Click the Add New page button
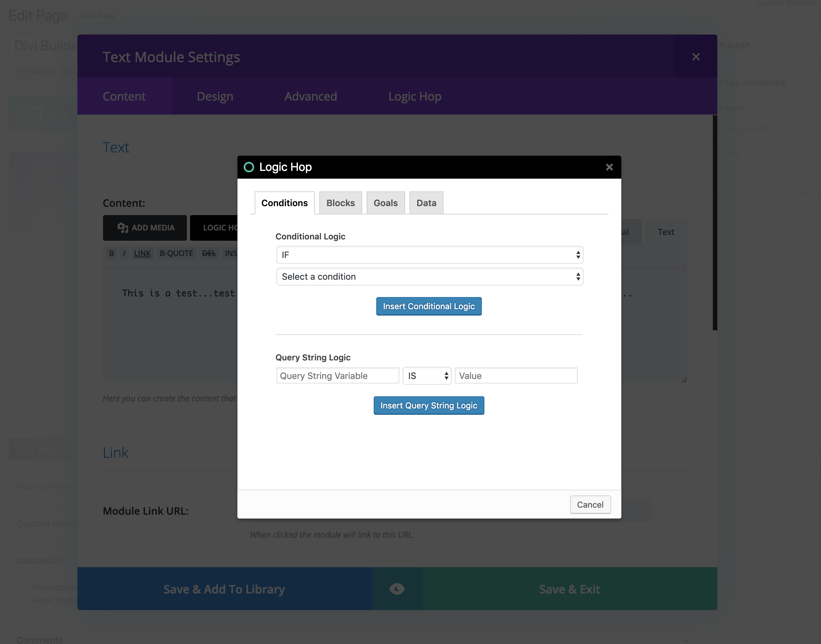The image size is (821, 644). (97, 16)
